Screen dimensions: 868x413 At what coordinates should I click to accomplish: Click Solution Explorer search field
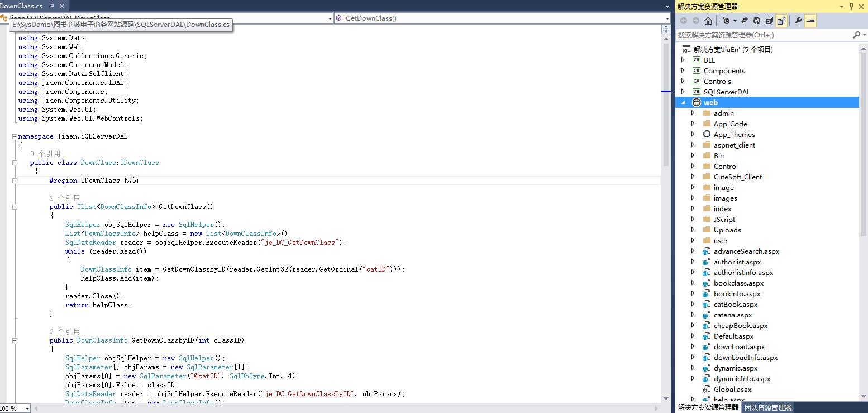click(764, 35)
